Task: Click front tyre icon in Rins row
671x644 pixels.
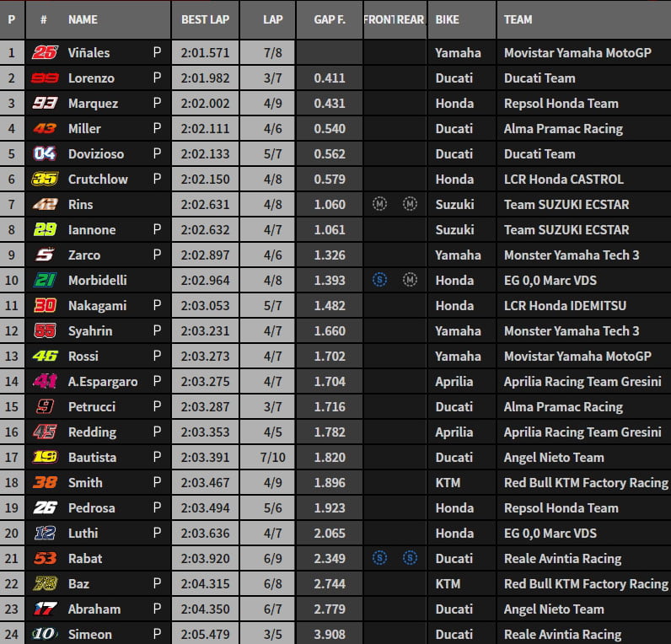Action: [x=379, y=204]
